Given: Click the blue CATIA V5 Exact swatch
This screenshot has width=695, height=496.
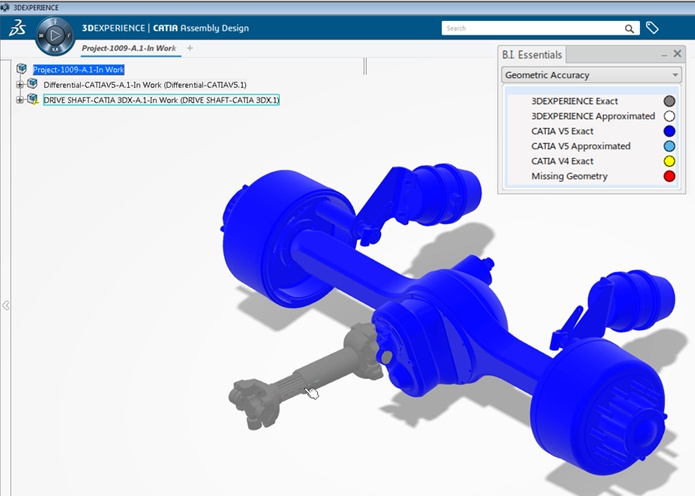Looking at the screenshot, I should pos(669,131).
